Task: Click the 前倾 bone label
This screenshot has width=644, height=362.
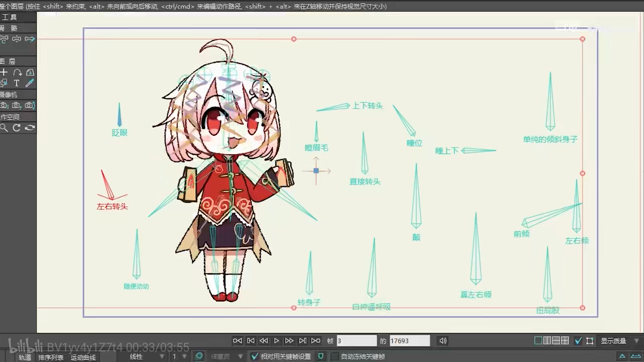Action: pyautogui.click(x=522, y=234)
